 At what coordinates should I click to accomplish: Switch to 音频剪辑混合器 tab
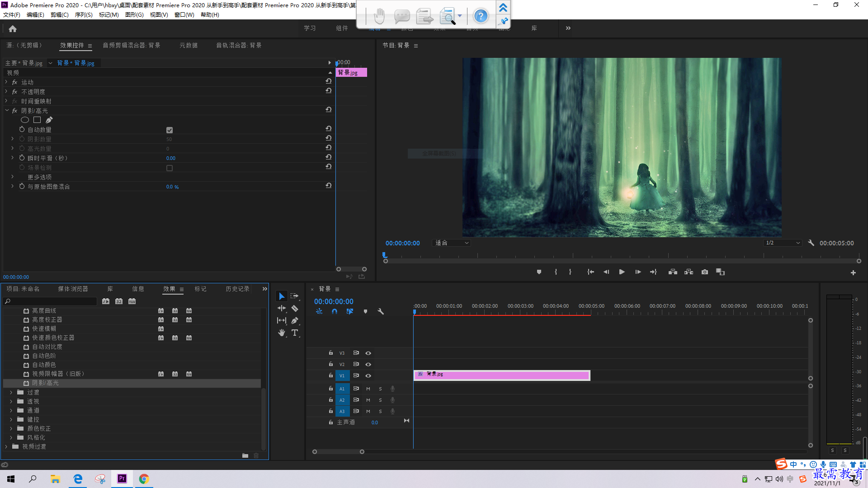pos(132,45)
